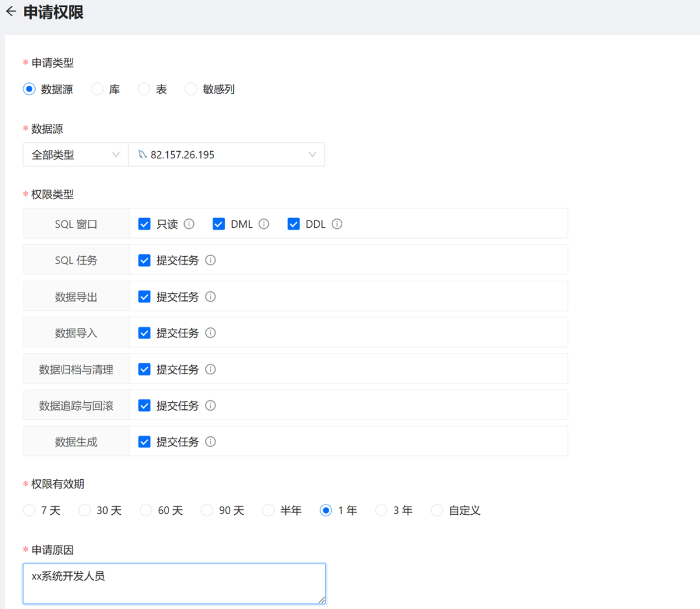Click the resize handle of 申请原因 textarea
700x609 pixels.
321,600
